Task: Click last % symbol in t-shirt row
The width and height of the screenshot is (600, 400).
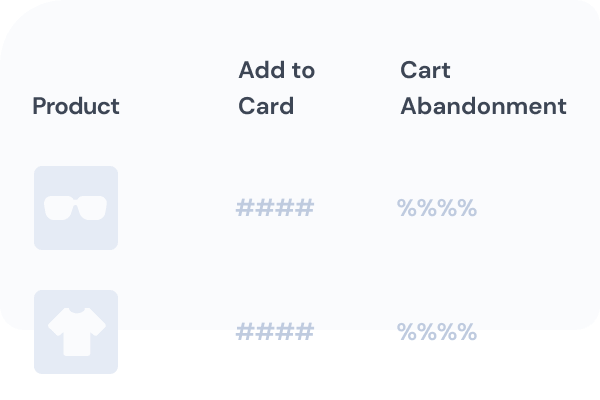Action: tap(467, 331)
